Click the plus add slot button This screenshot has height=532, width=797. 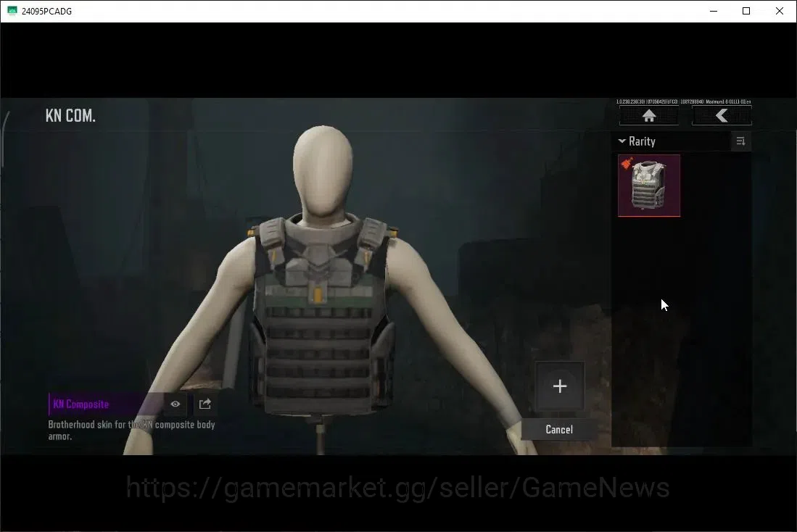click(560, 386)
